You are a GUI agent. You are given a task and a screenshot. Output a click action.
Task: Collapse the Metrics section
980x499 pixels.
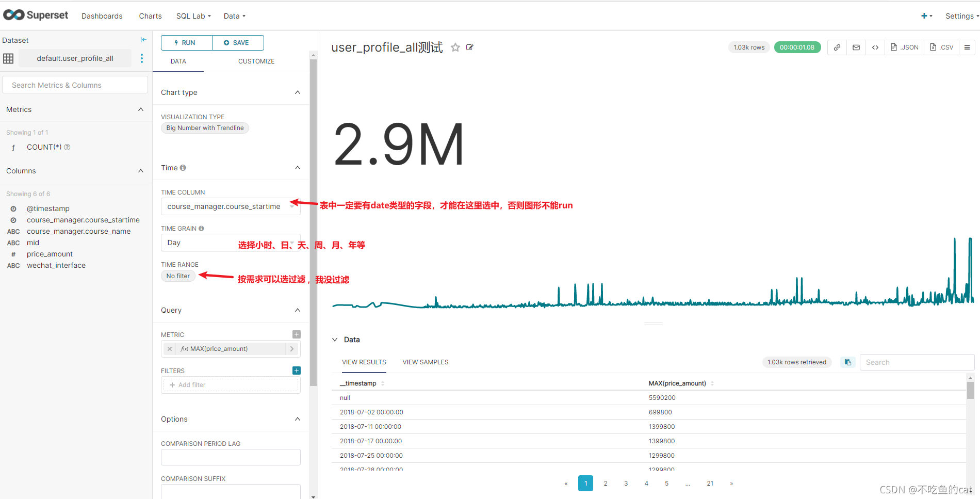141,109
